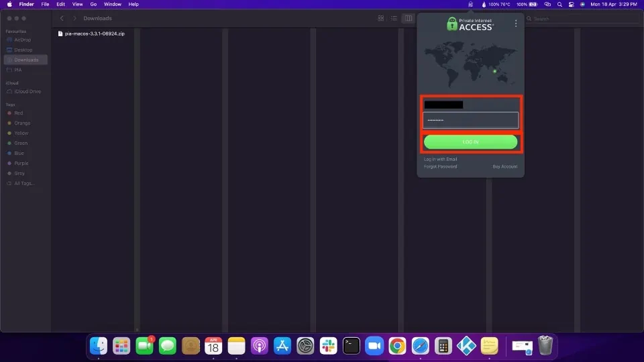Open the Go menu
This screenshot has width=644, height=362.
click(x=93, y=4)
